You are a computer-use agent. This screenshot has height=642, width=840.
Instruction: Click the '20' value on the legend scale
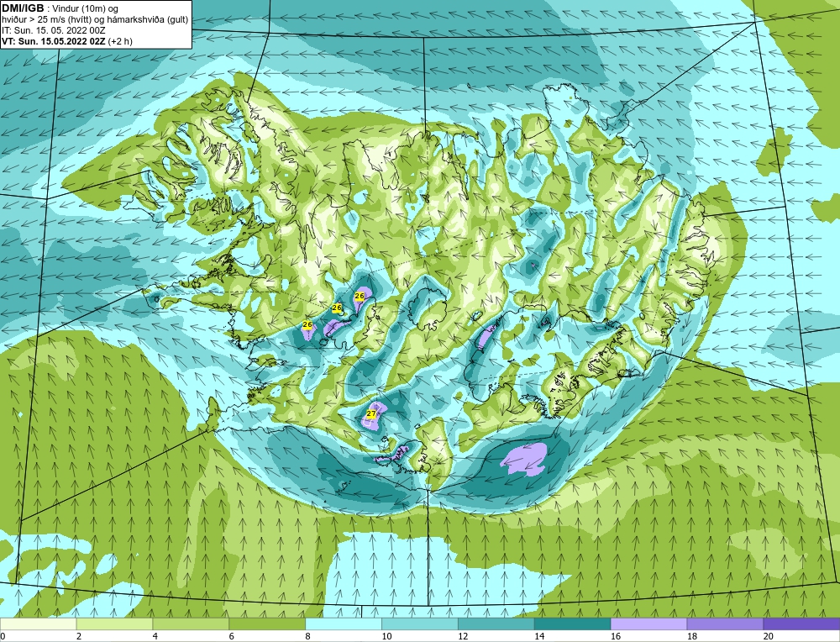pyautogui.click(x=769, y=636)
